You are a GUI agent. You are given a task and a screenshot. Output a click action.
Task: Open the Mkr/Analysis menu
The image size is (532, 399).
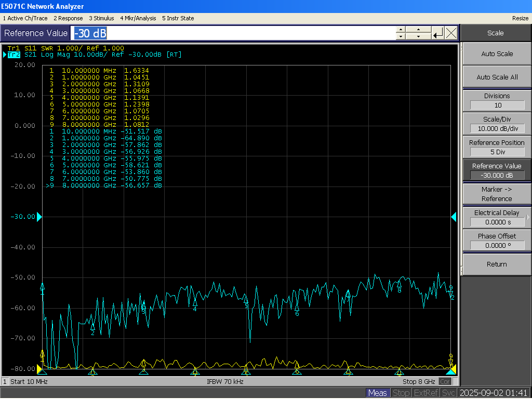click(x=138, y=18)
